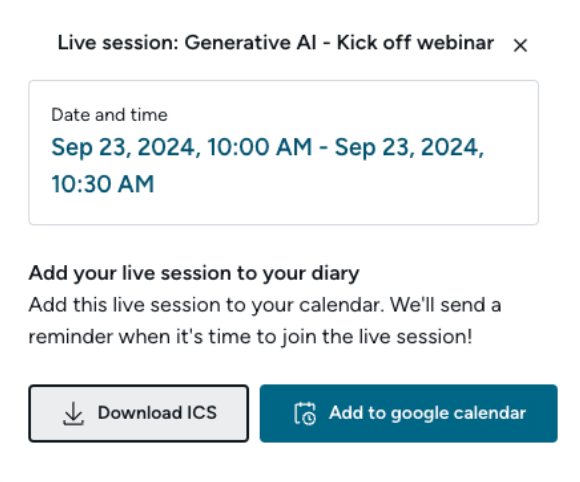The width and height of the screenshot is (580, 482).
Task: Click the 'Add this live session to your calendar' sentence
Action: [x=206, y=305]
